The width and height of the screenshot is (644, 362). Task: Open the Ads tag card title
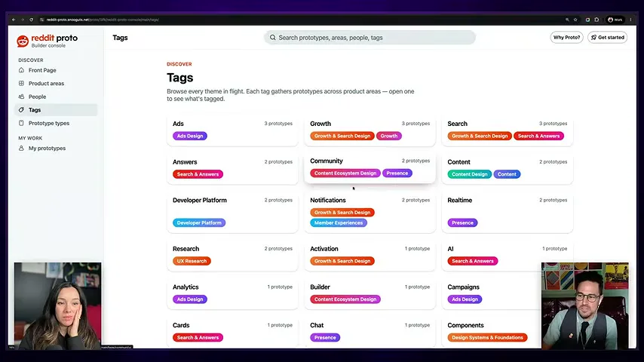tap(178, 124)
